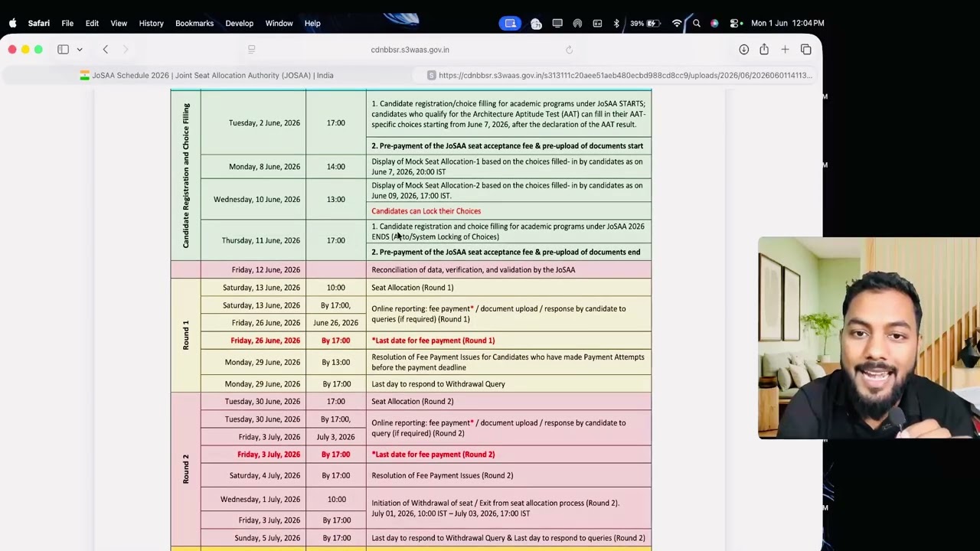Click 'Candidates can Lock their Choices' text
Screen dimensions: 980x551
[x=426, y=211]
